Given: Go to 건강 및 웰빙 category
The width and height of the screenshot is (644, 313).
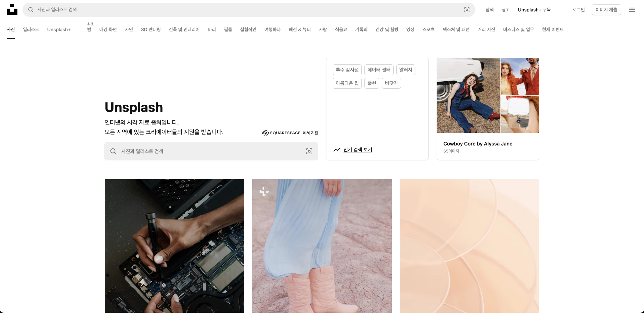Looking at the screenshot, I should click(387, 30).
